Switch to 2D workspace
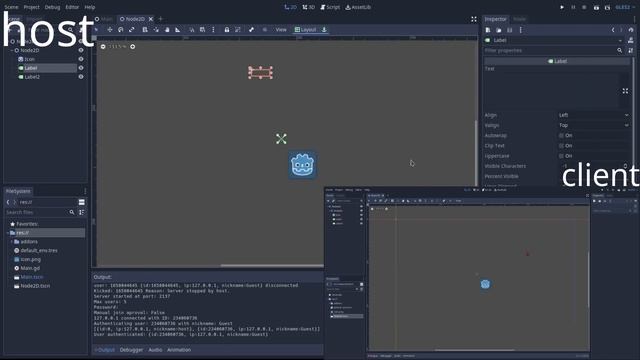Viewport: 640px width, 360px height. pos(290,7)
